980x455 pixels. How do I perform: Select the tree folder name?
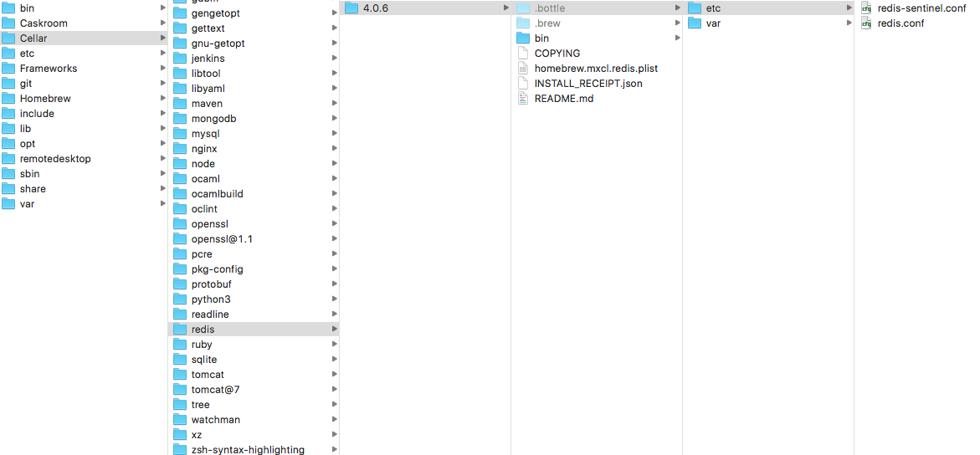pos(201,404)
